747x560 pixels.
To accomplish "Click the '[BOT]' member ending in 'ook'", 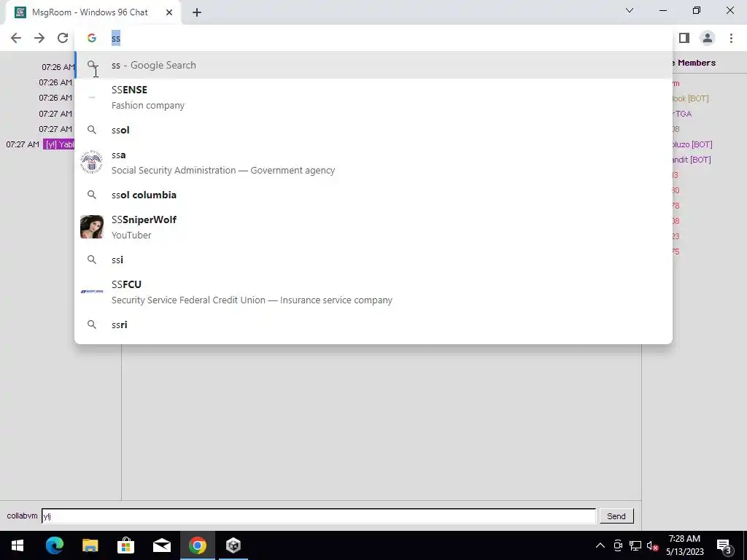I will (x=690, y=98).
